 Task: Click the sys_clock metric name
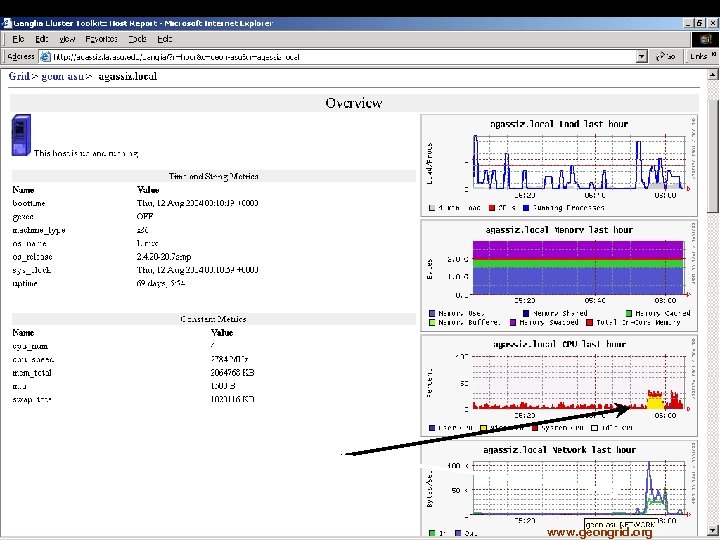[32, 270]
